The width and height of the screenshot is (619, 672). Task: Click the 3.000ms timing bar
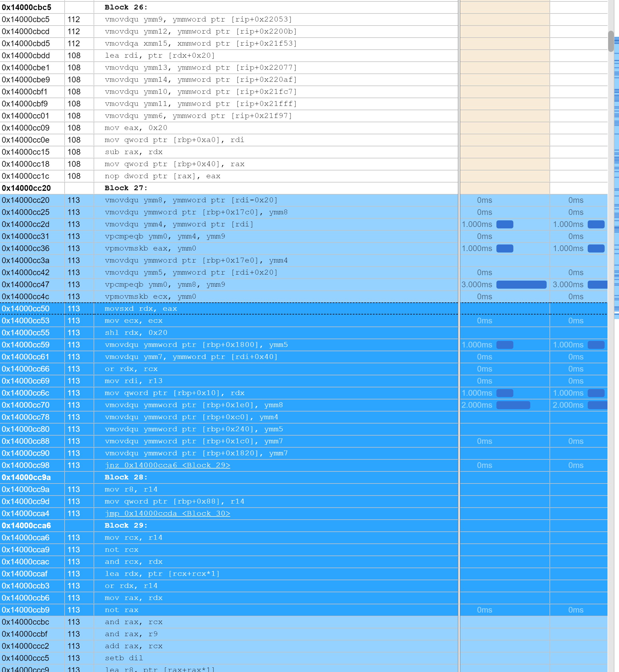(521, 284)
